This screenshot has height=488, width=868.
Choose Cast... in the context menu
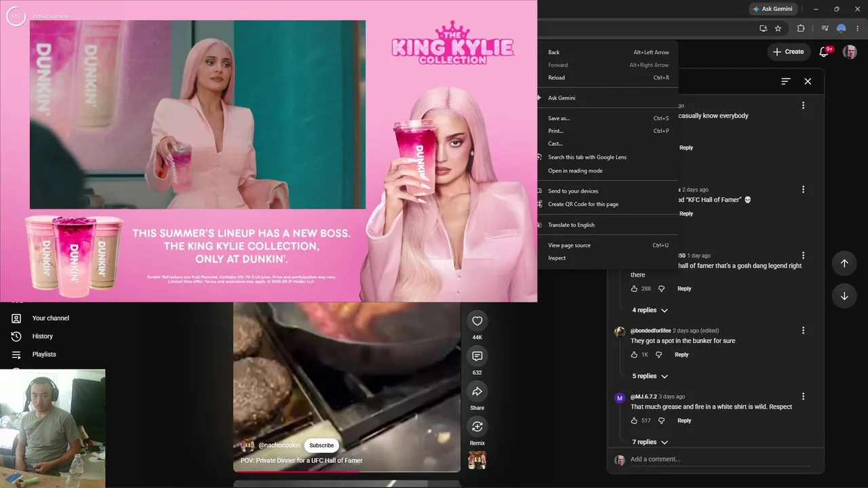(608, 144)
